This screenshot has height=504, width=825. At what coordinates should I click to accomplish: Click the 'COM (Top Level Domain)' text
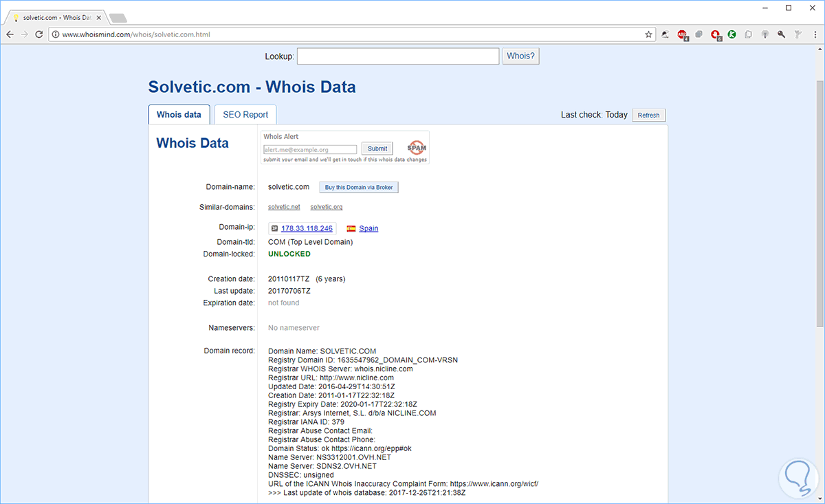[x=310, y=242]
